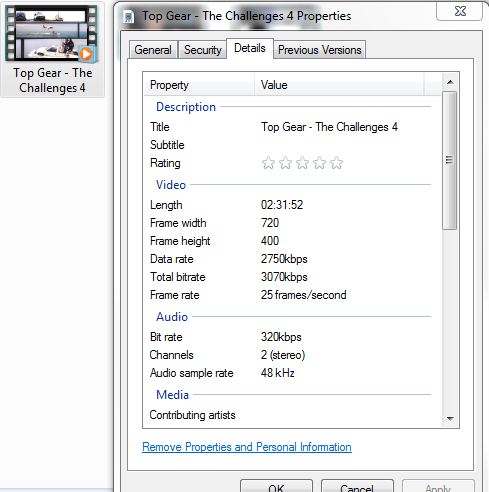Click the Subtitle property label
This screenshot has width=489, height=492.
coord(167,145)
